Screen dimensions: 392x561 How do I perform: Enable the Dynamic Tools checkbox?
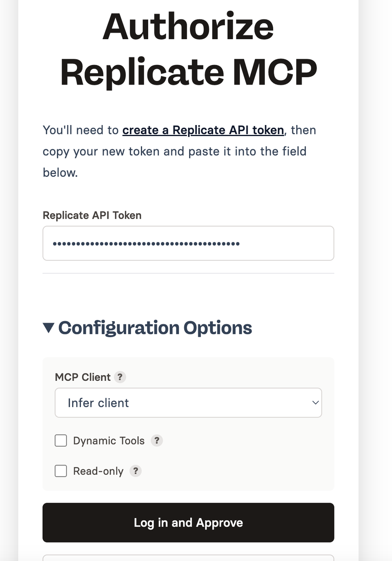pyautogui.click(x=60, y=440)
